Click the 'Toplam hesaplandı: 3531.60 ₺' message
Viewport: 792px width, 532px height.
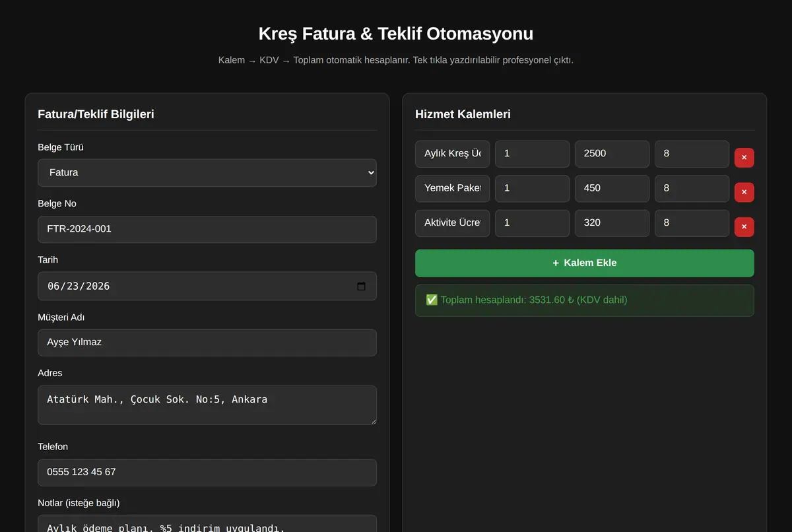584,300
